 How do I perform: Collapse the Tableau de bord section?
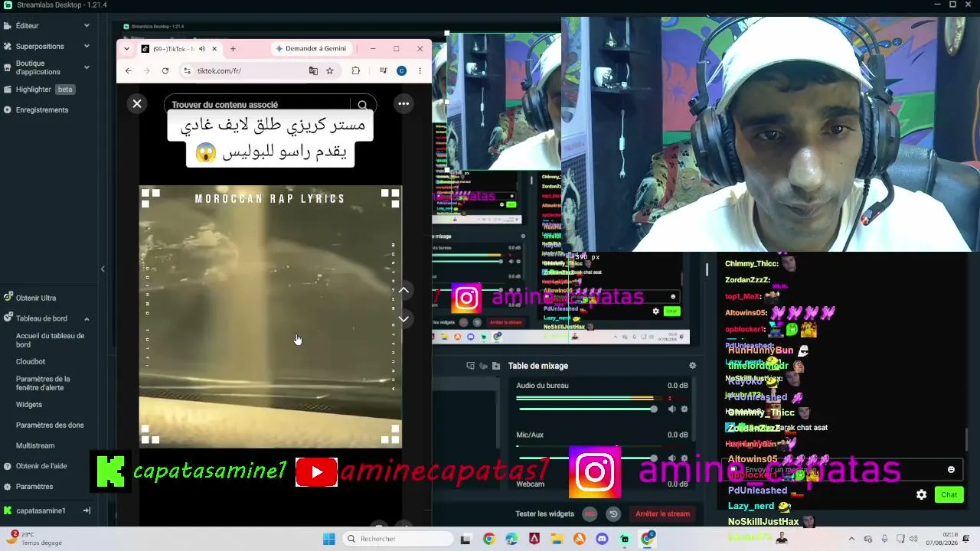tap(87, 318)
